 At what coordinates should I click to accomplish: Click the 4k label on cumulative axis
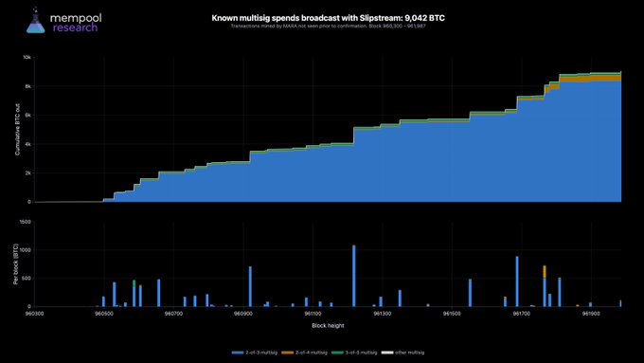[x=27, y=144]
